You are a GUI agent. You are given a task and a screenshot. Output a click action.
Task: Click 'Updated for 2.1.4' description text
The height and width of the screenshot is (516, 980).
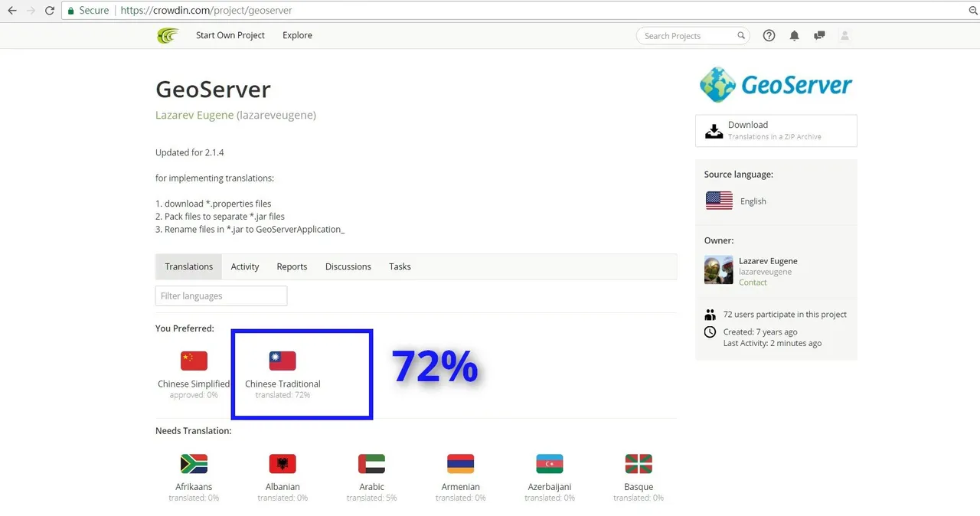click(x=190, y=152)
